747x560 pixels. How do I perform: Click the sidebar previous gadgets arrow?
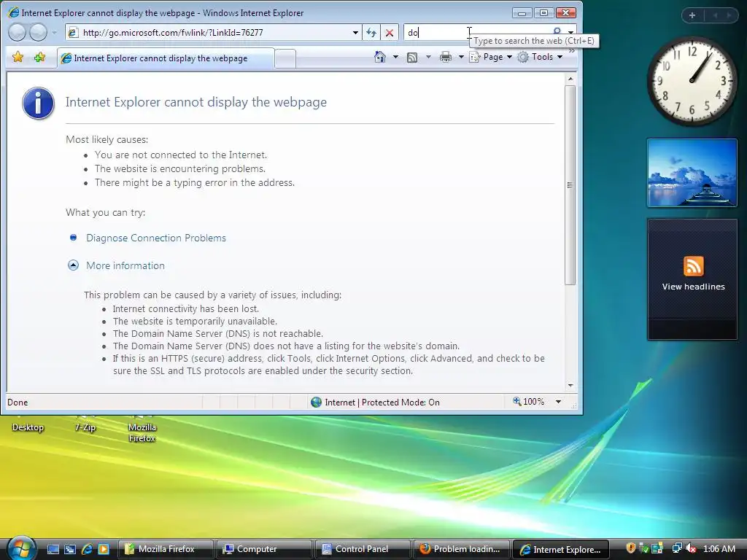pos(715,15)
